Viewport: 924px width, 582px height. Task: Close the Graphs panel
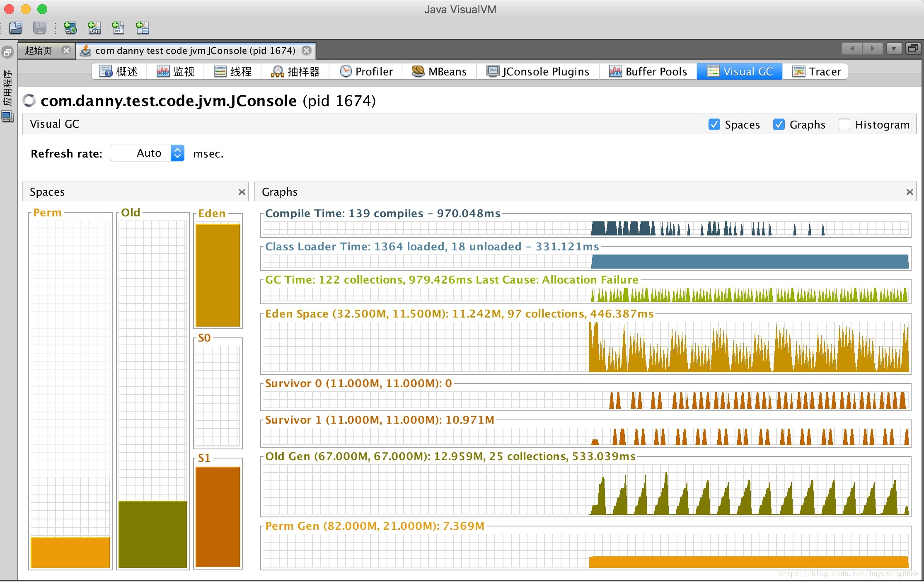(x=910, y=192)
